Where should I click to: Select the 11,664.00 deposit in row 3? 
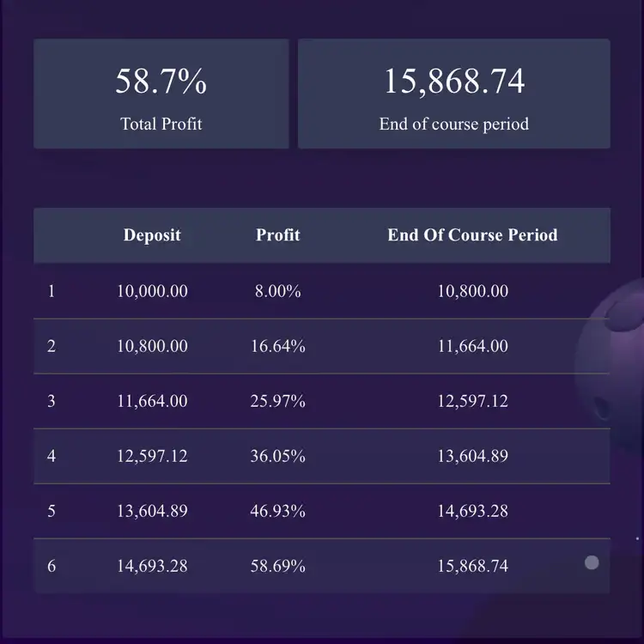click(x=152, y=401)
